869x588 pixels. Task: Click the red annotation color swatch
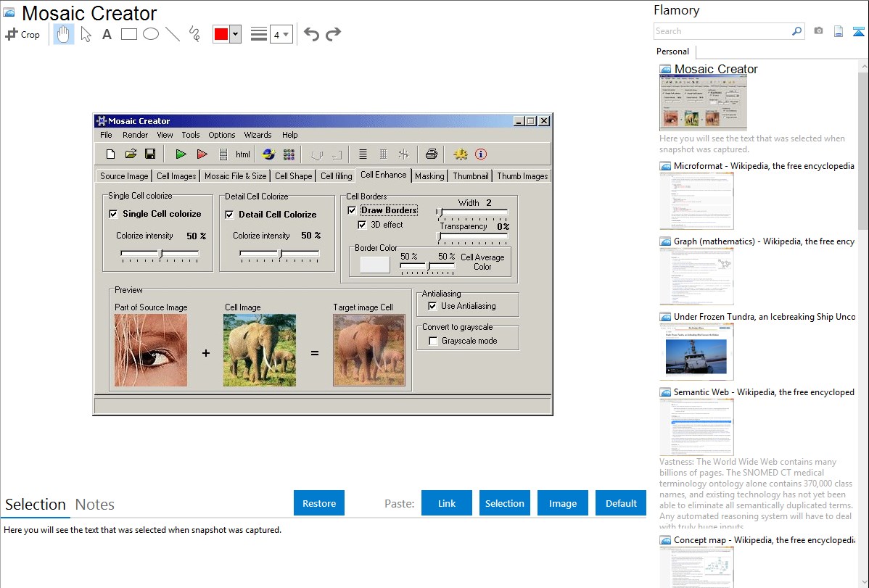pos(221,34)
